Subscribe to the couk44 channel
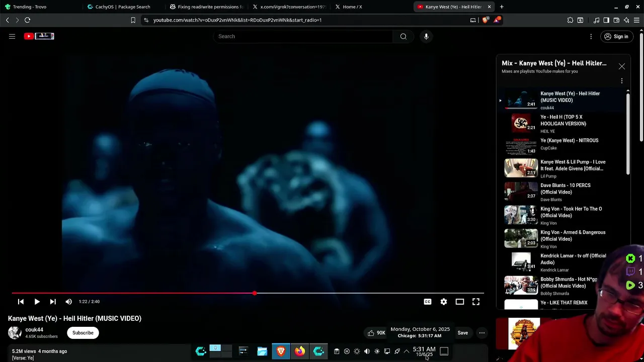Screen dimensions: 644x362 coord(83,333)
